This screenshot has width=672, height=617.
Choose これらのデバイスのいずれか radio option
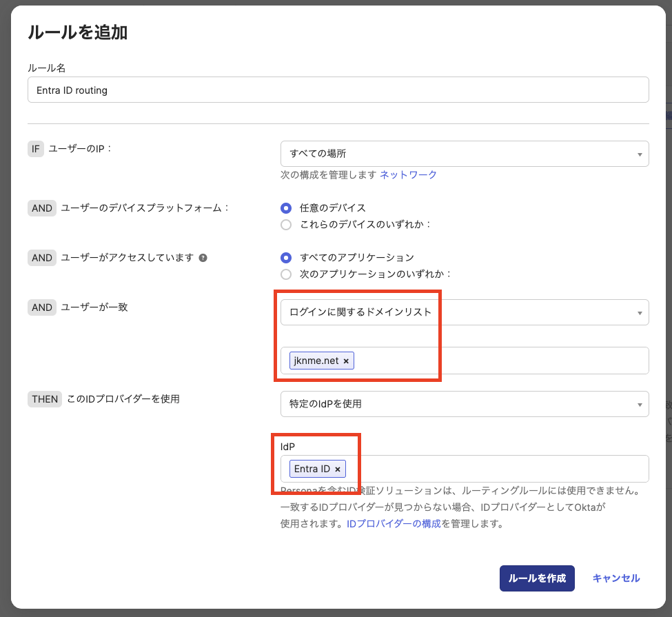tap(286, 225)
